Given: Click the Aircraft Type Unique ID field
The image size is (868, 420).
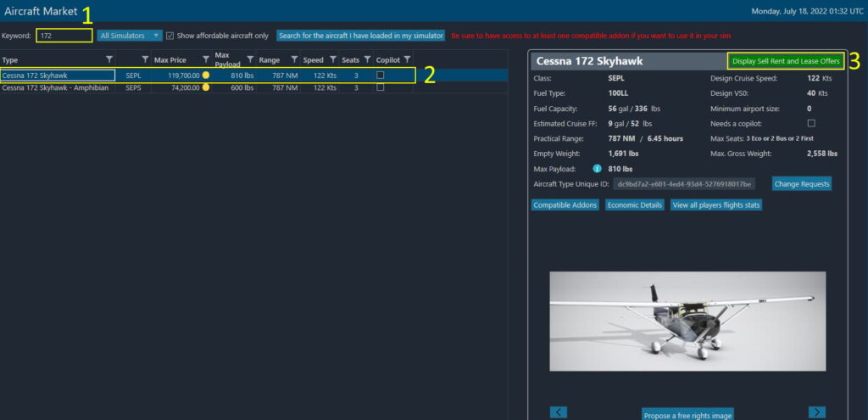Looking at the screenshot, I should pyautogui.click(x=684, y=184).
